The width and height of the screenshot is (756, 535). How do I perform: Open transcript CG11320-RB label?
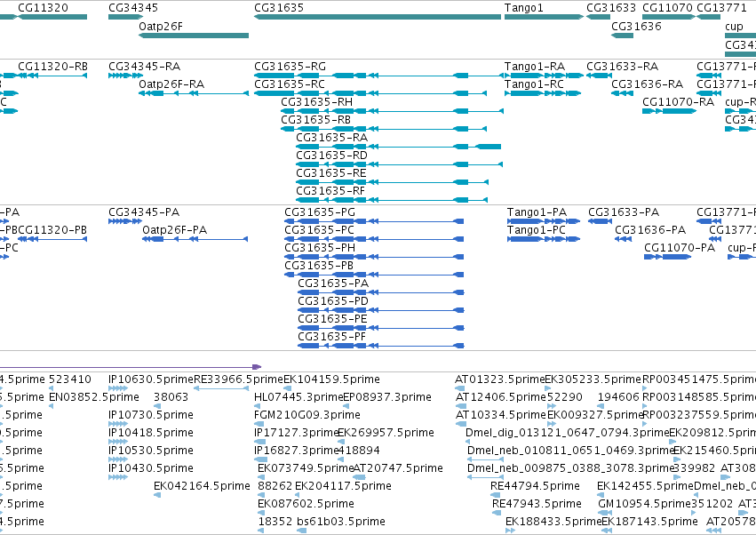[x=52, y=66]
